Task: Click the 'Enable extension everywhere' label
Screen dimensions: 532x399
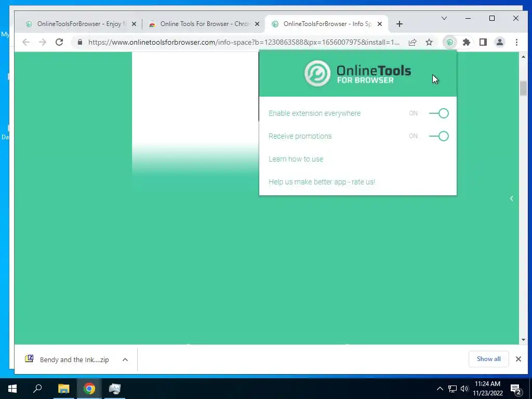Action: pos(314,113)
